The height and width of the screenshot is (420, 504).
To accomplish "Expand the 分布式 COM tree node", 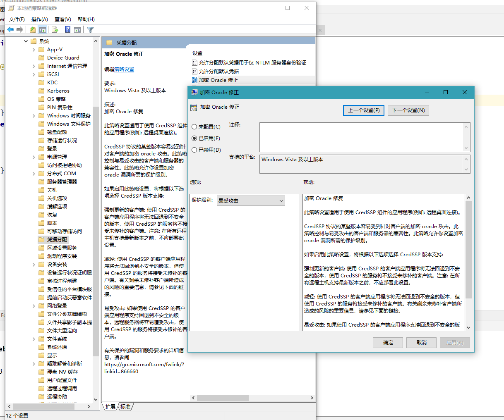I will coord(34,174).
